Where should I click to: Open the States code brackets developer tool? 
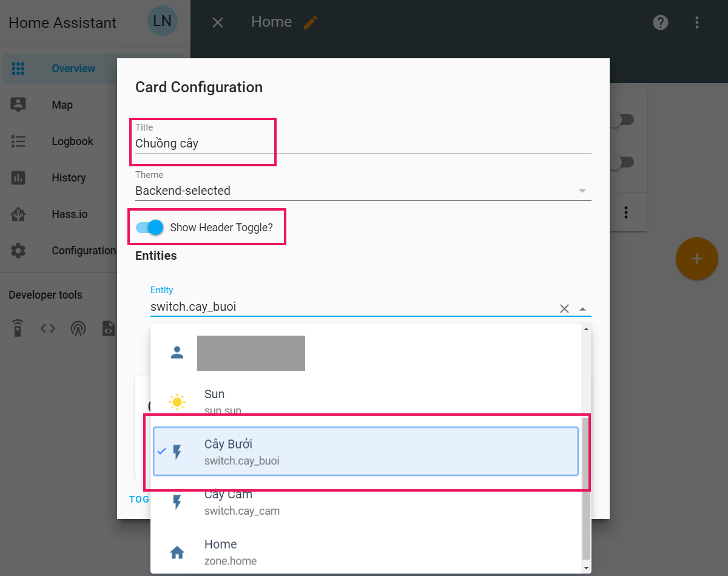(48, 328)
